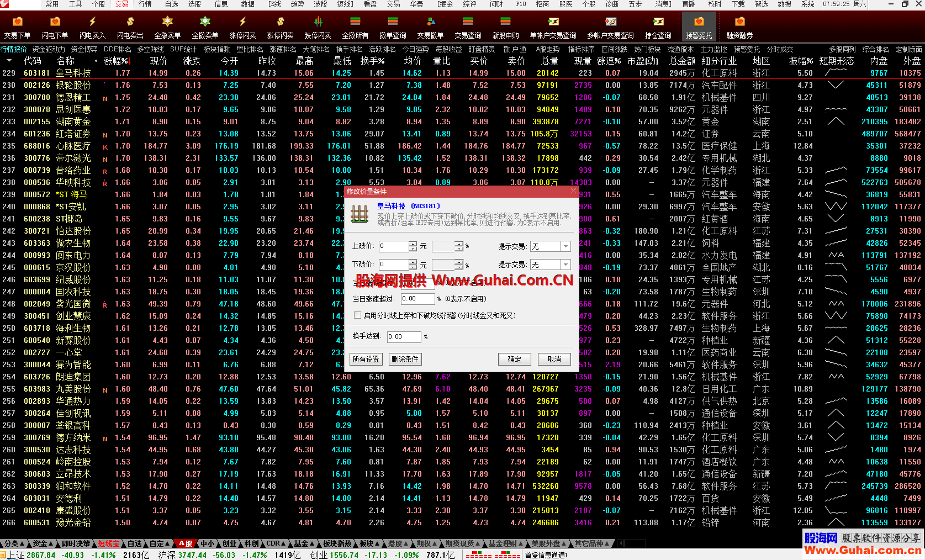
Task: Select stock row 银轮股份
Action: coord(462,85)
